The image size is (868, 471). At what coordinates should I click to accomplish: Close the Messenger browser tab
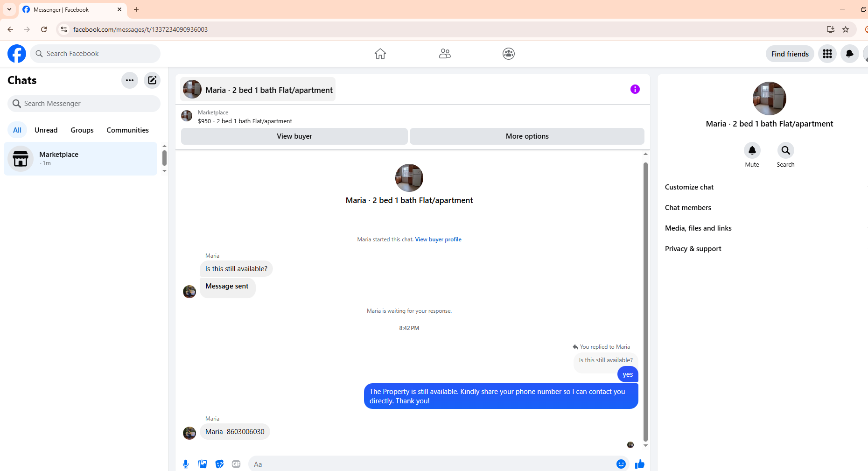(119, 9)
